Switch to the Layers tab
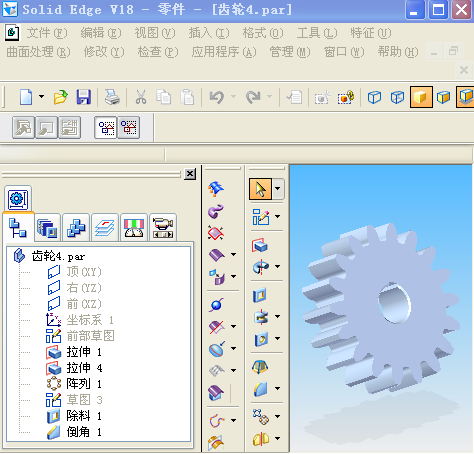This screenshot has width=474, height=454. 105,228
